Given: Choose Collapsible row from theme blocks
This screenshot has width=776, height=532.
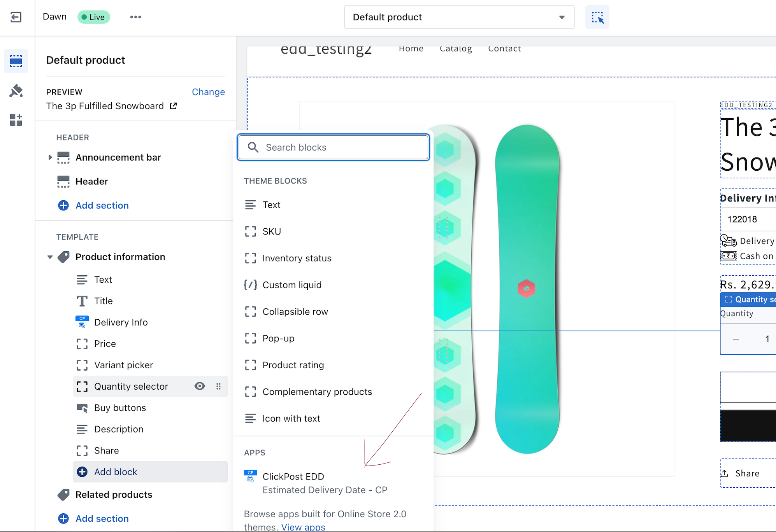Looking at the screenshot, I should click(x=295, y=312).
